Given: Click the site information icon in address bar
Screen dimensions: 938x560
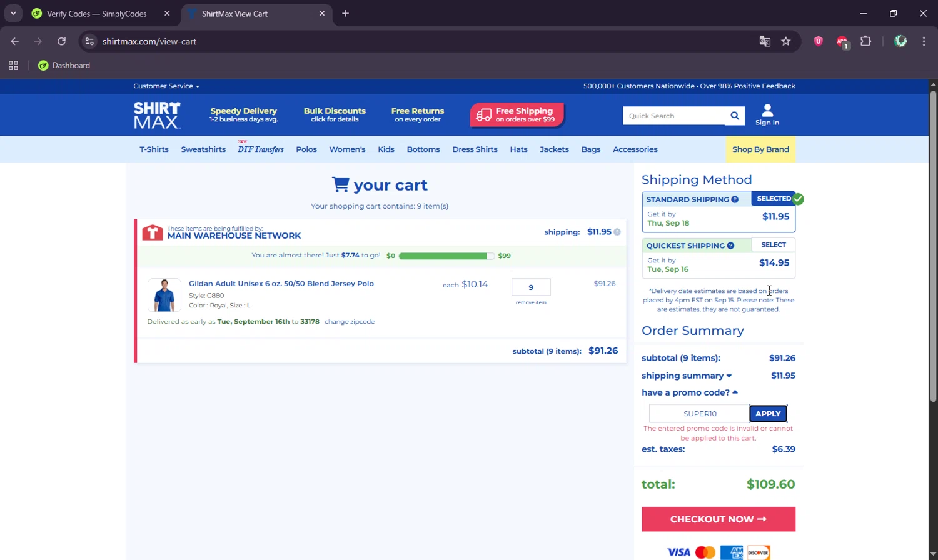Looking at the screenshot, I should (x=89, y=41).
